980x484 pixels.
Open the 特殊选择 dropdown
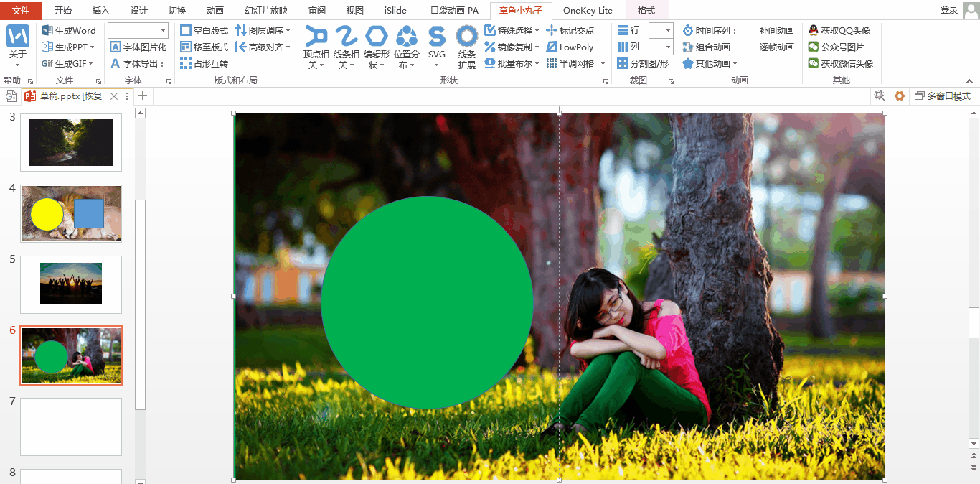click(512, 30)
